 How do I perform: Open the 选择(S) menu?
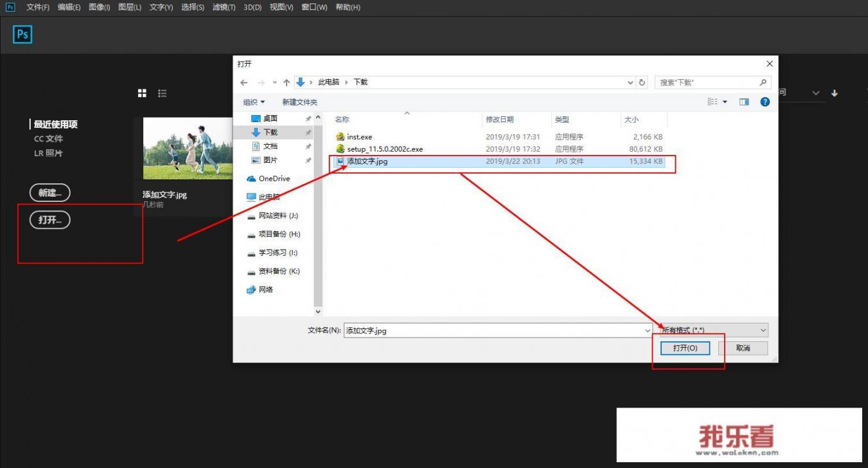coord(193,7)
